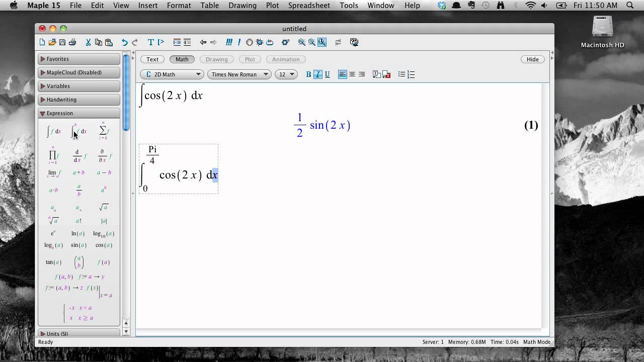The height and width of the screenshot is (362, 644).
Task: Collapse the Expression palette
Action: pos(79,113)
